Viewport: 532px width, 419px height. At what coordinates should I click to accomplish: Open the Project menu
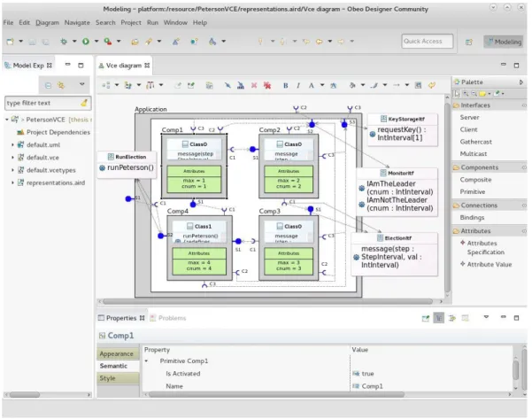click(x=131, y=23)
